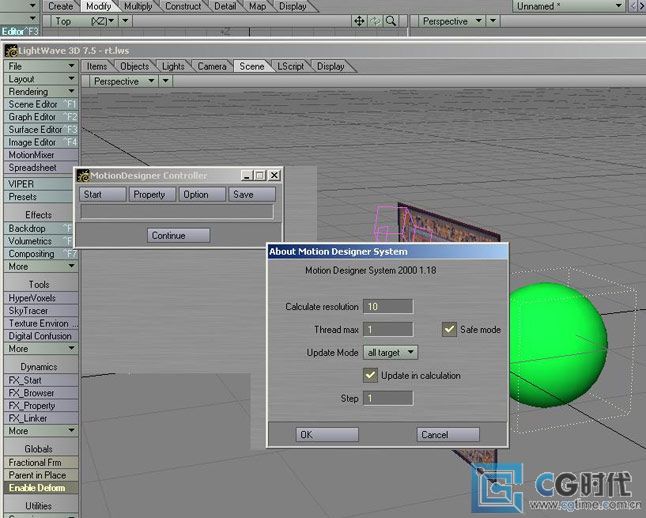Screen dimensions: 646x518
Task: Toggle Enable Deform in Globals
Action: 41,488
